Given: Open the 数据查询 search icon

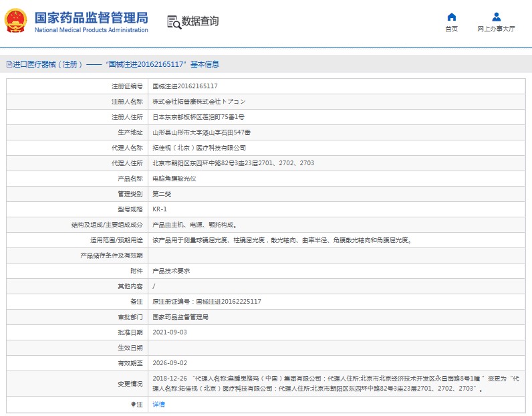Looking at the screenshot, I should point(174,22).
